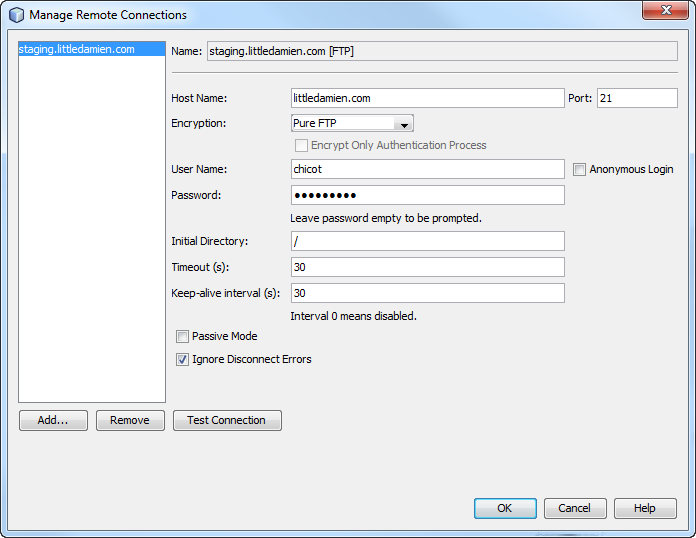Close the Manage Remote Connections dialog
696x538 pixels.
(x=662, y=12)
